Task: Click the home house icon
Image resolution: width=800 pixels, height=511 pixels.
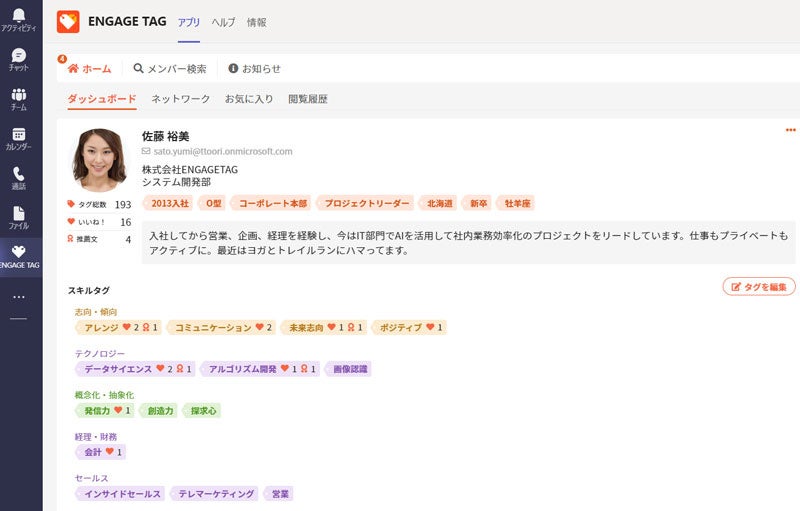Action: 73,68
